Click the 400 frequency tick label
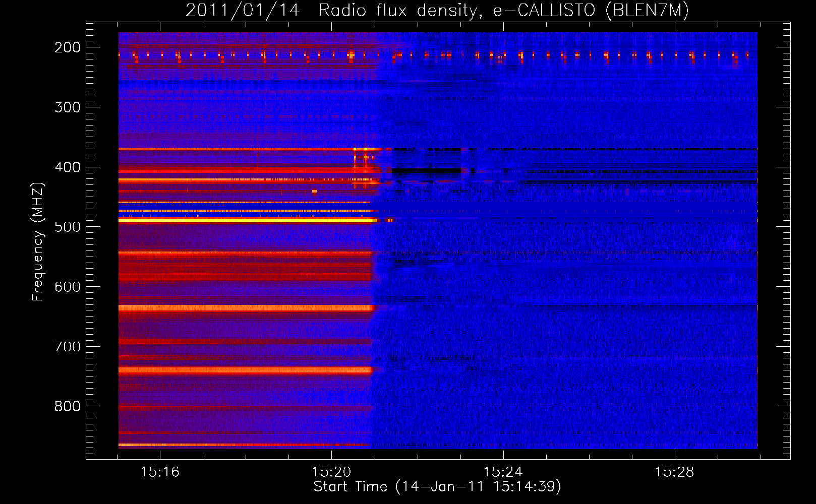 coord(68,167)
